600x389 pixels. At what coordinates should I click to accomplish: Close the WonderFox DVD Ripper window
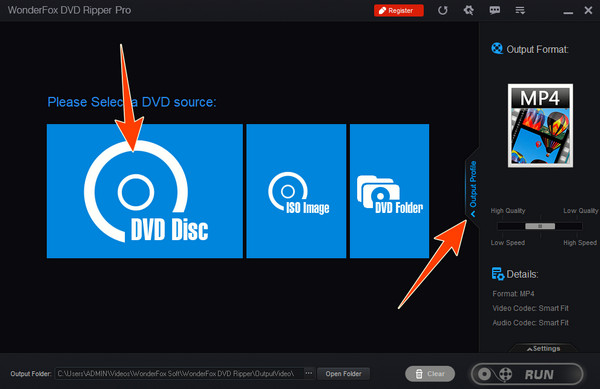[589, 10]
